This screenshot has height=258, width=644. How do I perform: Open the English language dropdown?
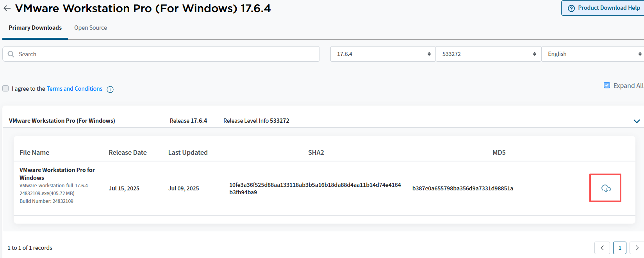point(593,54)
